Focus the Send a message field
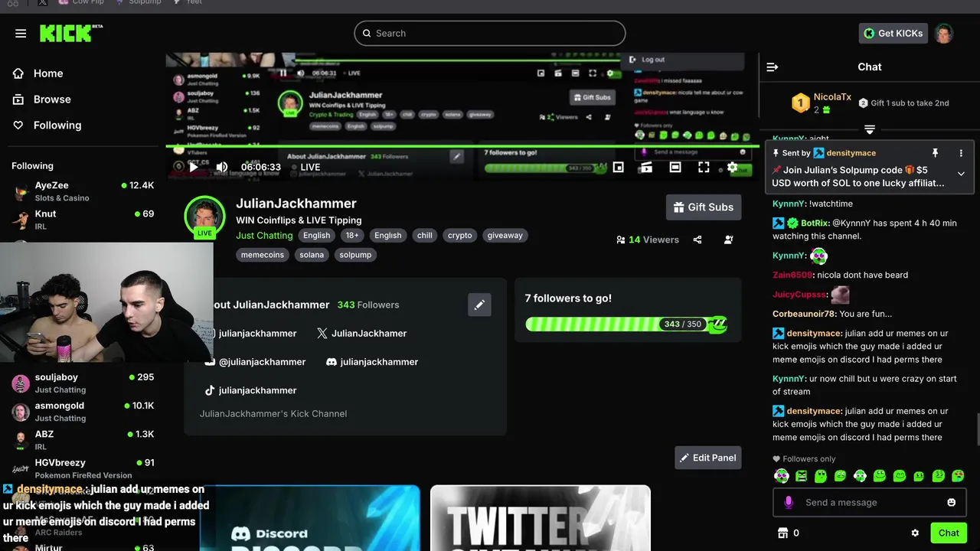The image size is (980, 551). (x=870, y=503)
